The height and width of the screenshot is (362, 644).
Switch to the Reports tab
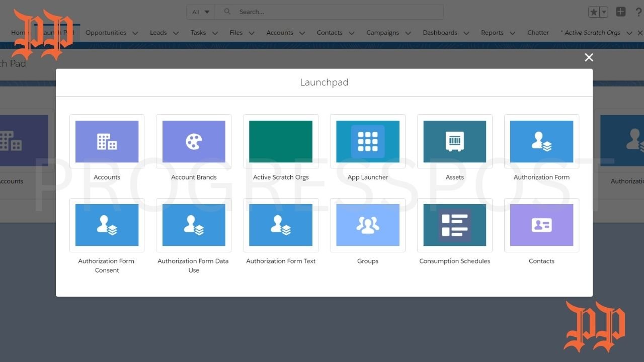492,33
